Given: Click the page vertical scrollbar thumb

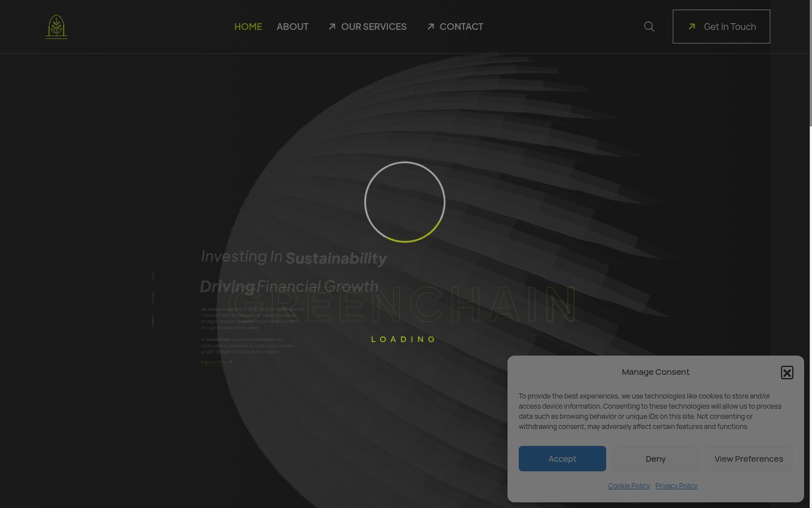Looking at the screenshot, I should pos(810,63).
